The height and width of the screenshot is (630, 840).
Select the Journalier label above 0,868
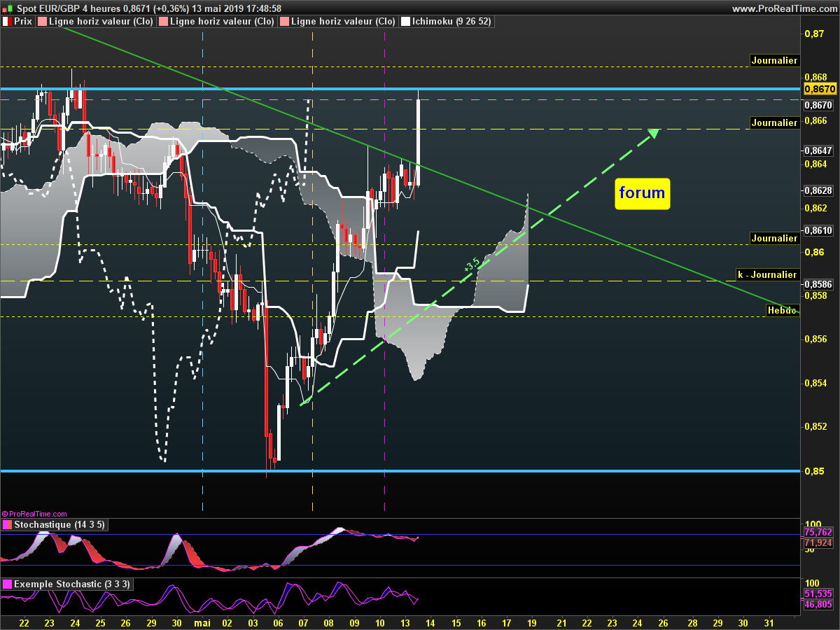[774, 60]
